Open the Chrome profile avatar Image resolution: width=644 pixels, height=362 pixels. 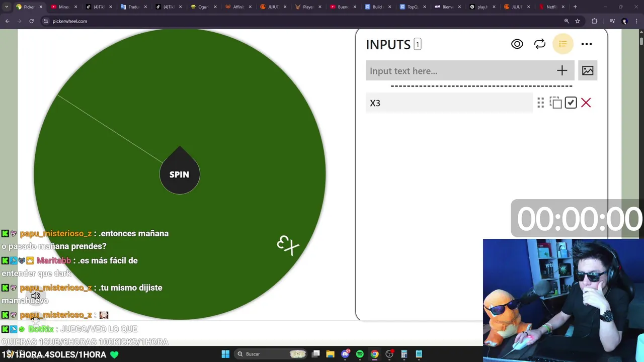point(624,21)
